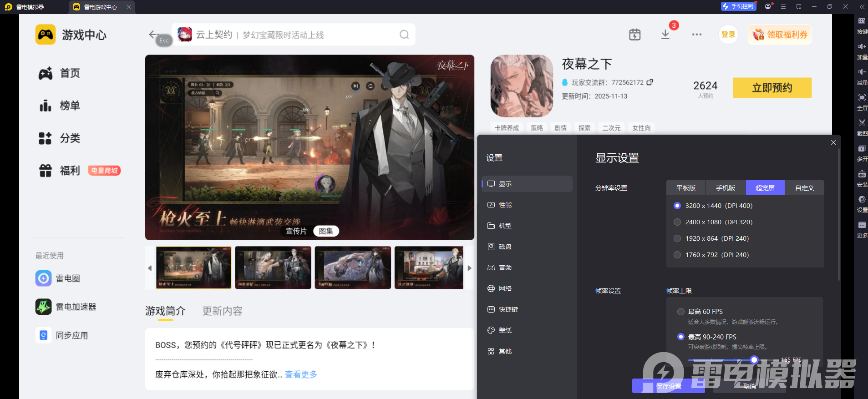Open 机型 settings category
Image resolution: width=868 pixels, height=399 pixels.
pos(527,226)
